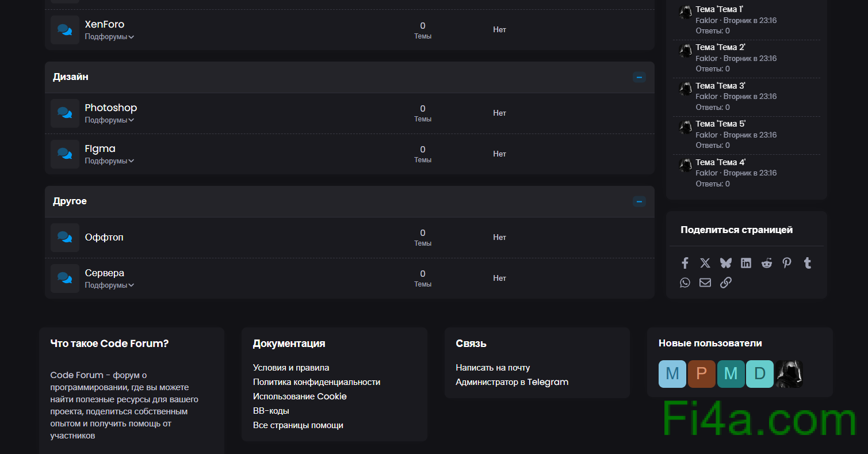Share page on Facebook icon
Viewport: 868px width, 454px height.
[685, 263]
